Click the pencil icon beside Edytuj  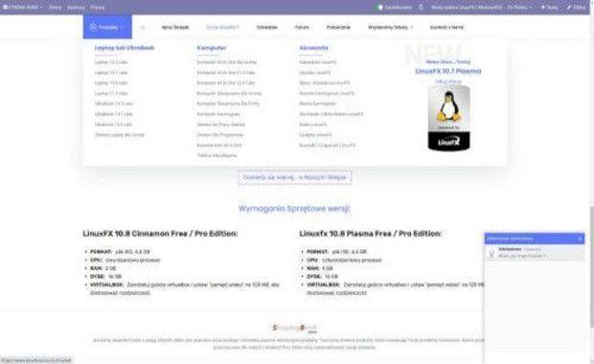pos(569,8)
